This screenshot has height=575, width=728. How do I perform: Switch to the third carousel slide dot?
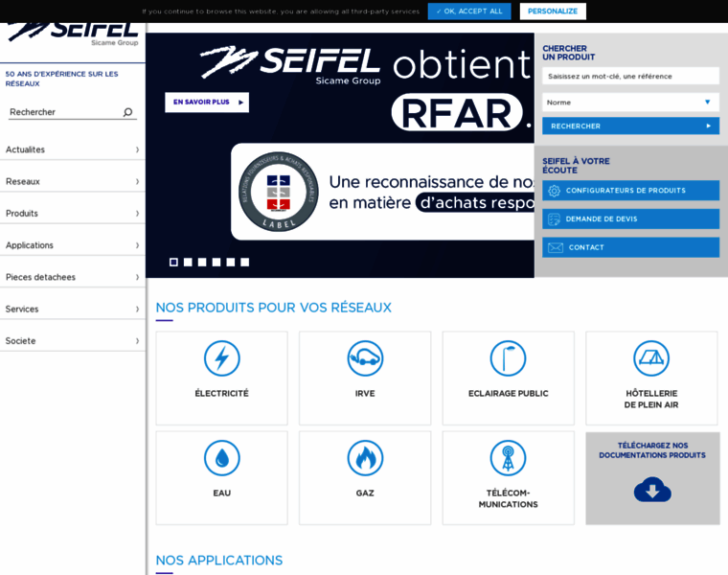pos(202,262)
